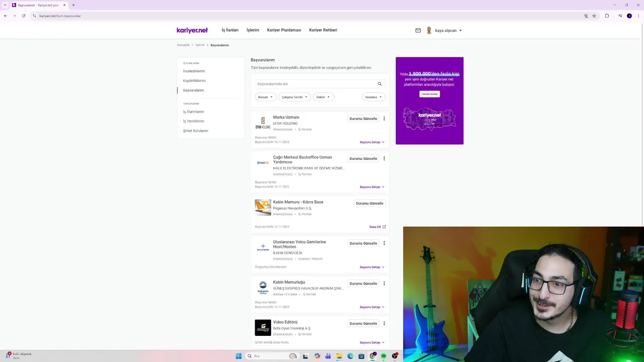
Task: Open three-dot menu for Marka Uzmanı
Action: coord(384,119)
